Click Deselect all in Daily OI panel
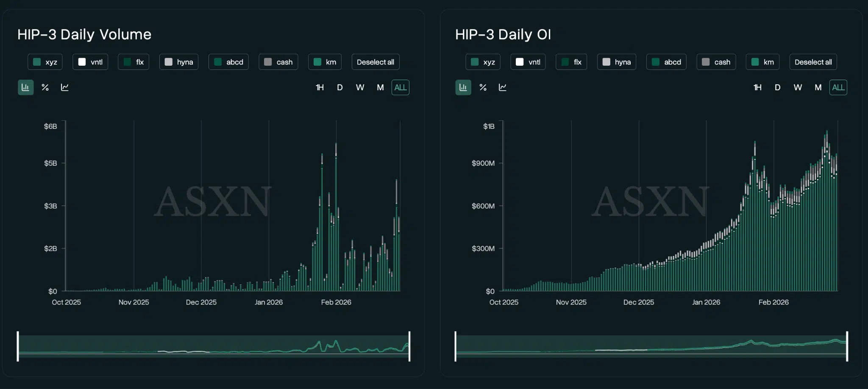This screenshot has width=868, height=389. 813,62
